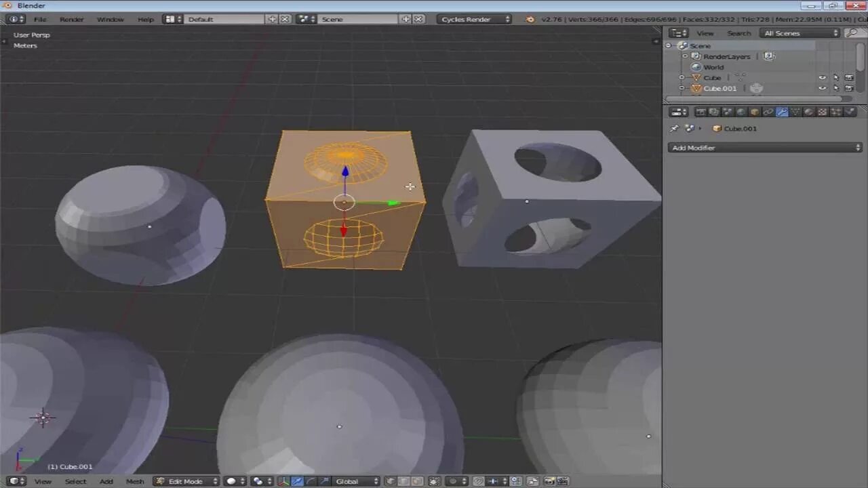
Task: Add a new screen layout with plus
Action: point(273,19)
